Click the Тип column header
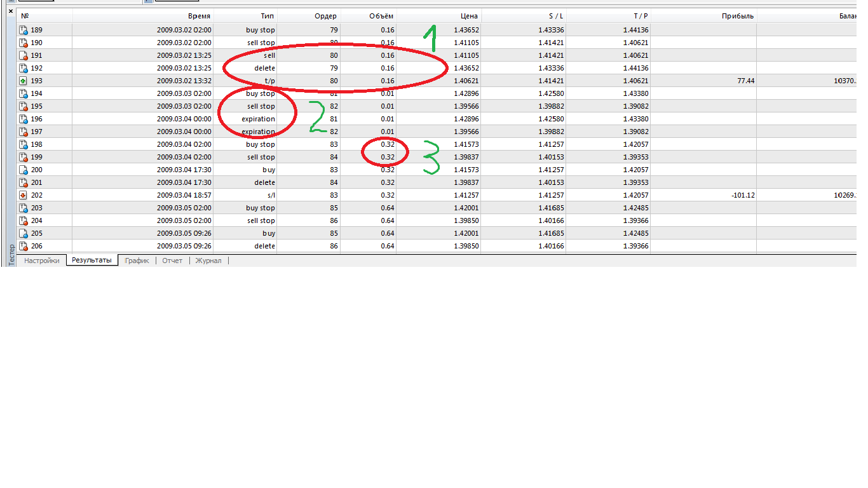This screenshot has height=488, width=868. click(245, 16)
